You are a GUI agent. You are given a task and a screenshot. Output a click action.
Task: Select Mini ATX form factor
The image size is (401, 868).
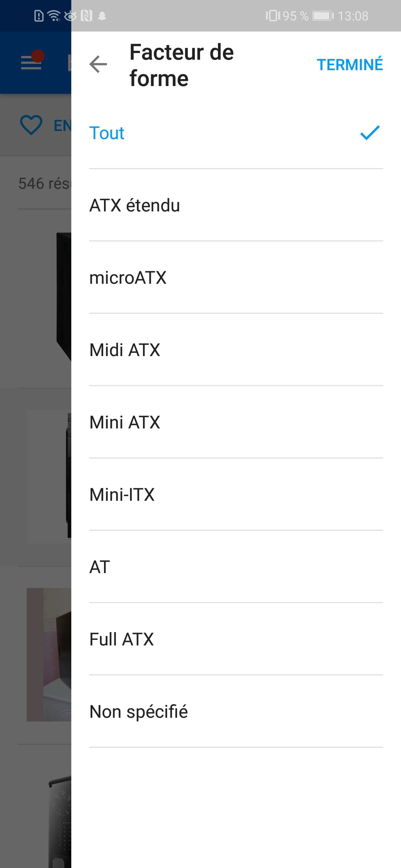pos(125,423)
